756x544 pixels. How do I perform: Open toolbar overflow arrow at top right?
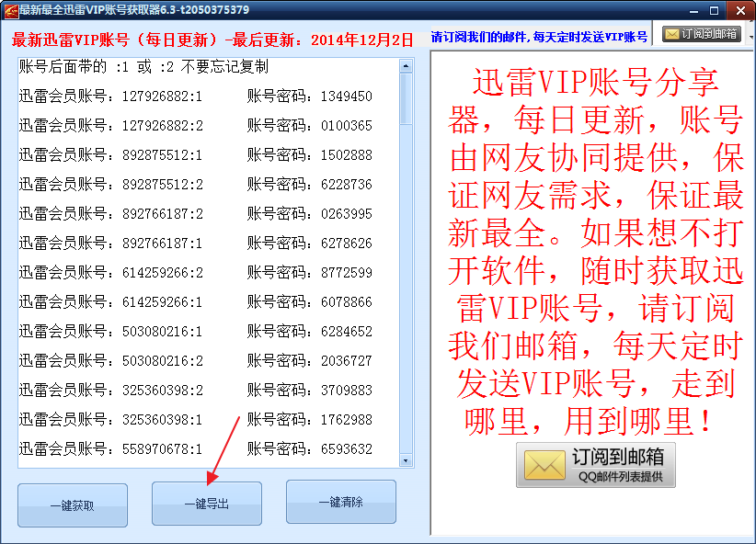click(x=751, y=37)
